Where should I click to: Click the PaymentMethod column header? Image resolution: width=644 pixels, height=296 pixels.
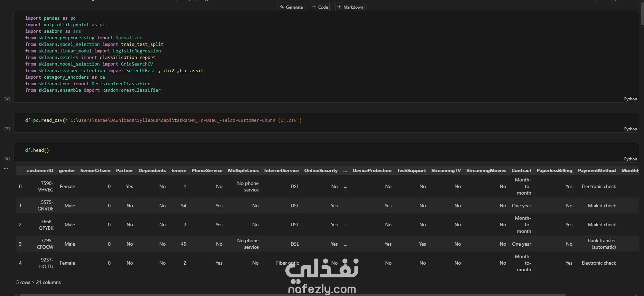coord(597,170)
